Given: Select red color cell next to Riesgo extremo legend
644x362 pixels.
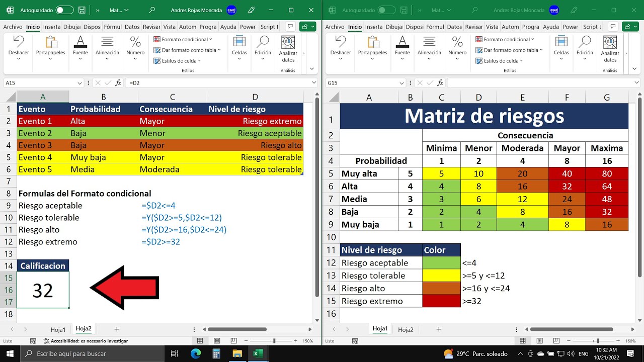Looking at the screenshot, I should [x=441, y=301].
